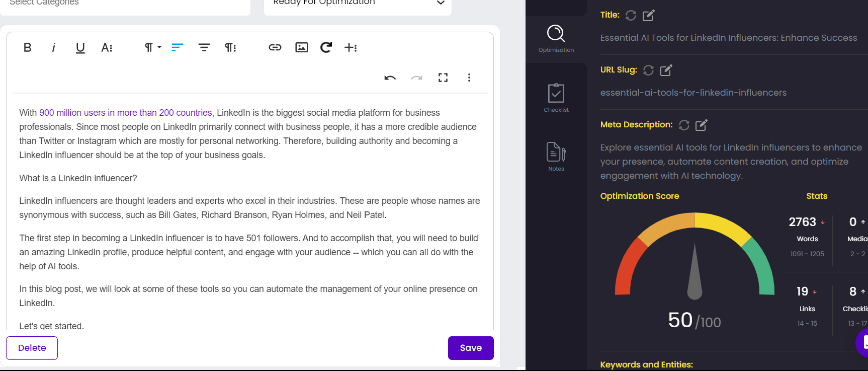
Task: Edit the Meta Description text
Action: 701,125
